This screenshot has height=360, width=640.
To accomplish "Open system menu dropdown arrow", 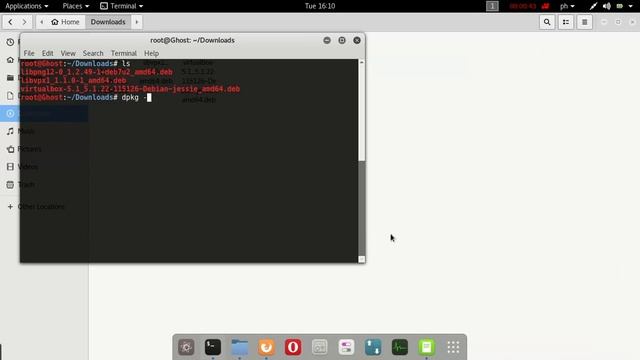I will pyautogui.click(x=631, y=6).
